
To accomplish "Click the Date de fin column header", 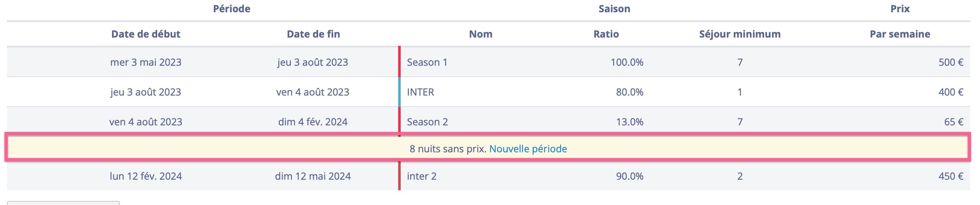I will pyautogui.click(x=313, y=34).
